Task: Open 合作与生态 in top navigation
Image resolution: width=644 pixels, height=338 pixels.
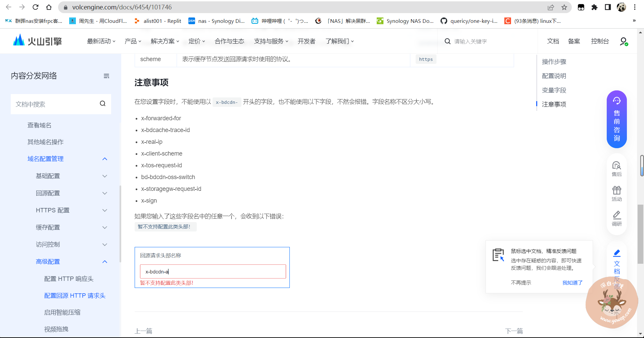Action: click(229, 41)
